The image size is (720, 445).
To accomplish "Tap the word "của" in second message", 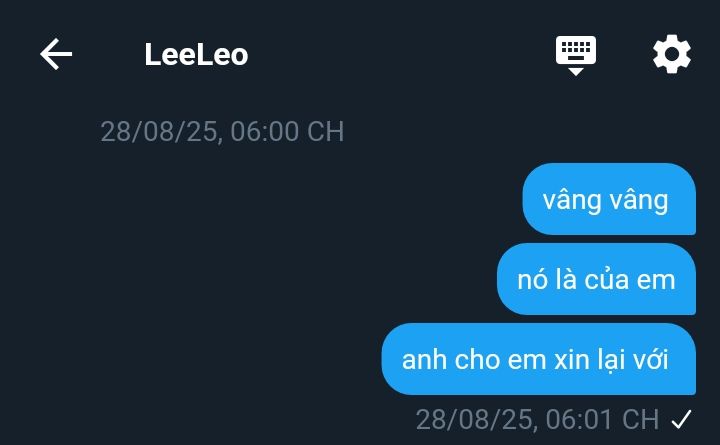I will click(606, 280).
